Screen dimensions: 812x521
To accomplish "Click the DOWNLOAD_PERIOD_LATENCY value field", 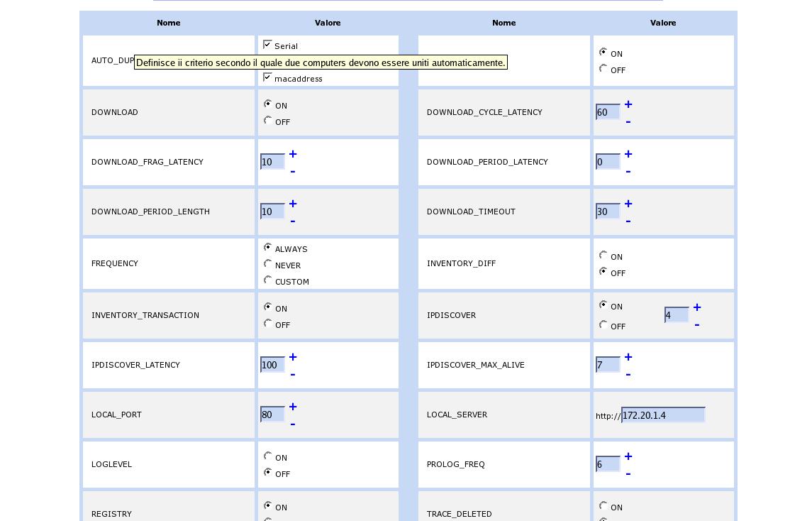I will click(x=608, y=162).
